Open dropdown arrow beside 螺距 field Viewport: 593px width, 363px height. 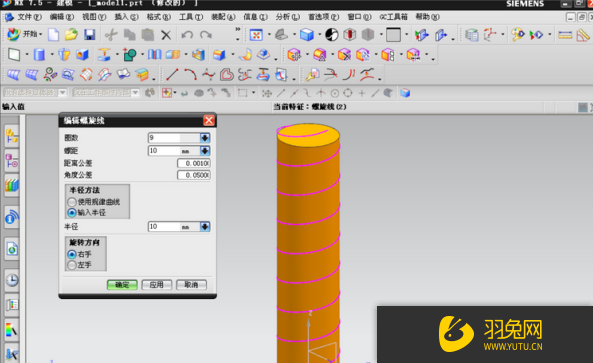205,151
